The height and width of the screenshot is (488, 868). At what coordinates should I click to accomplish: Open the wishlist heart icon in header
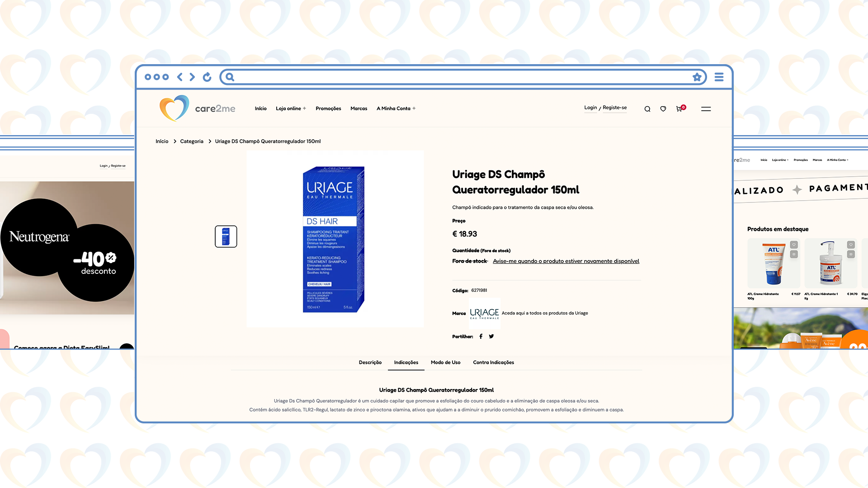(x=663, y=109)
